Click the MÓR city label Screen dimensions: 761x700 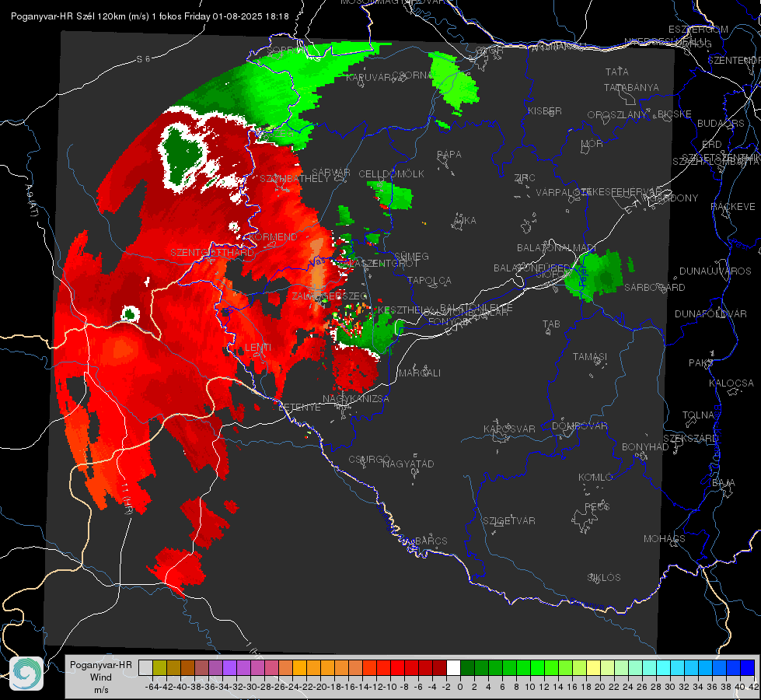592,144
